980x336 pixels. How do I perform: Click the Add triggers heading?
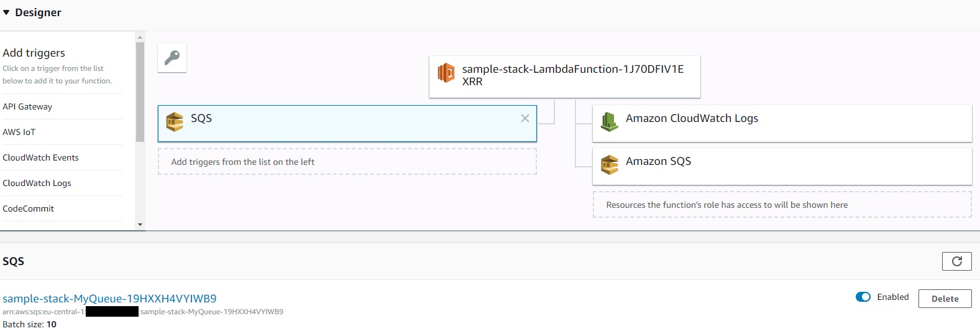(x=34, y=53)
